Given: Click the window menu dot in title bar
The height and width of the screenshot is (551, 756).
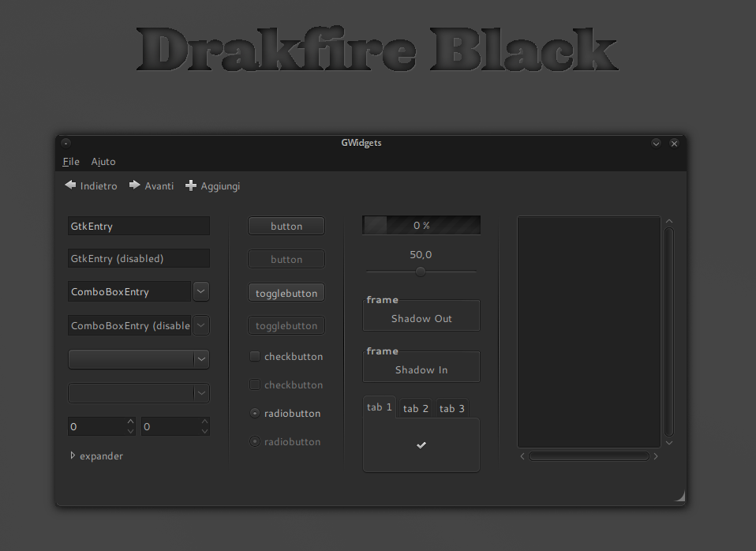Looking at the screenshot, I should pos(66,143).
